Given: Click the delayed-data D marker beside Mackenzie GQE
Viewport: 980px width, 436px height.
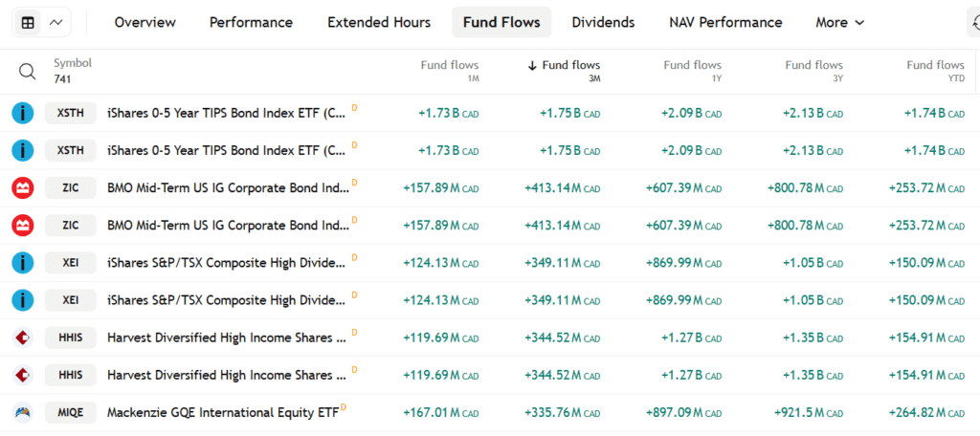Looking at the screenshot, I should 344,408.
